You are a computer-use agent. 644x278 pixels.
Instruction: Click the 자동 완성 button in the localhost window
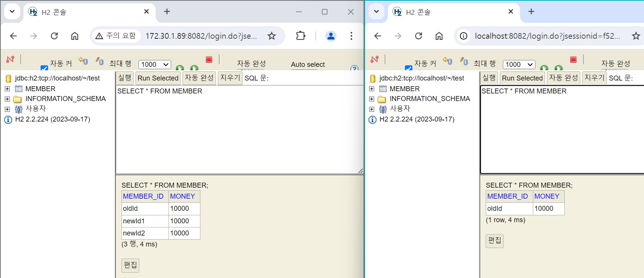[564, 78]
